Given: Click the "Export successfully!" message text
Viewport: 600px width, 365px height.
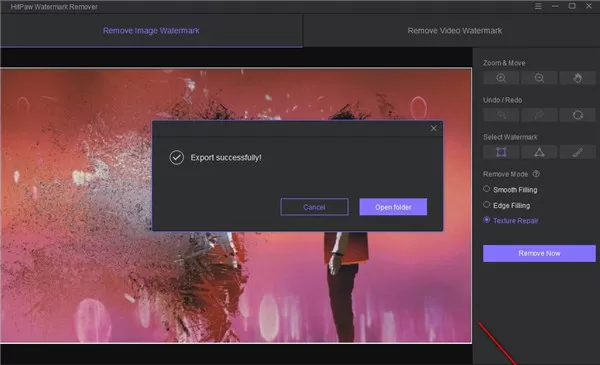Looking at the screenshot, I should coord(226,158).
